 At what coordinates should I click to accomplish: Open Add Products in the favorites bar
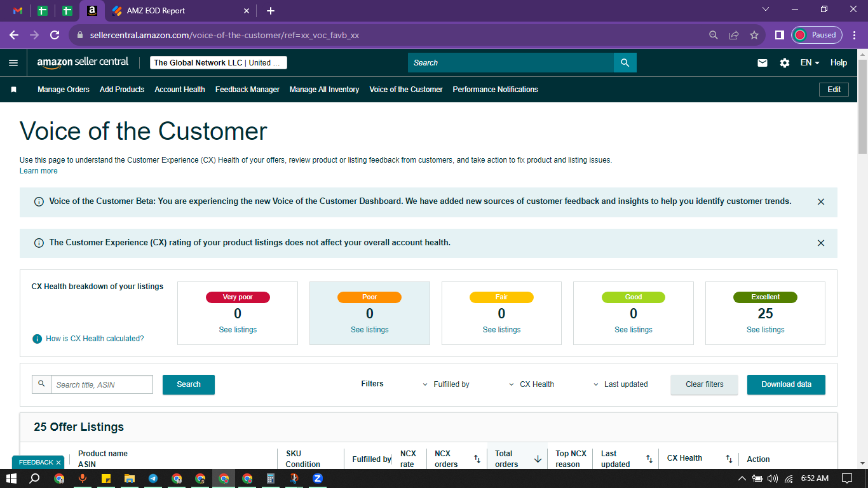(x=122, y=90)
